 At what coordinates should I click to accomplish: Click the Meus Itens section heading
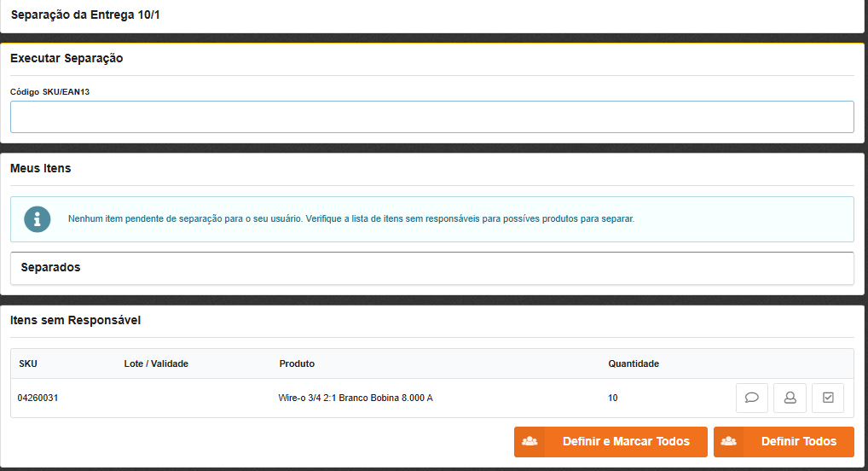pos(41,168)
